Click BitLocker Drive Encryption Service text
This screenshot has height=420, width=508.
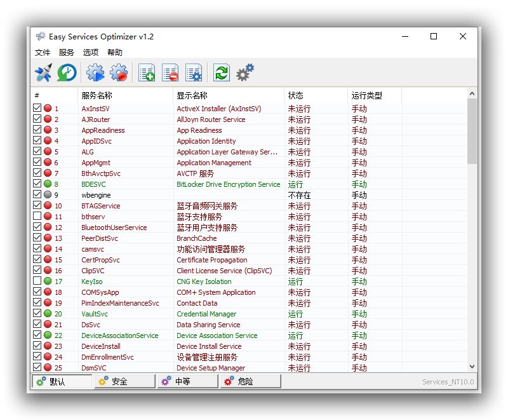click(229, 184)
